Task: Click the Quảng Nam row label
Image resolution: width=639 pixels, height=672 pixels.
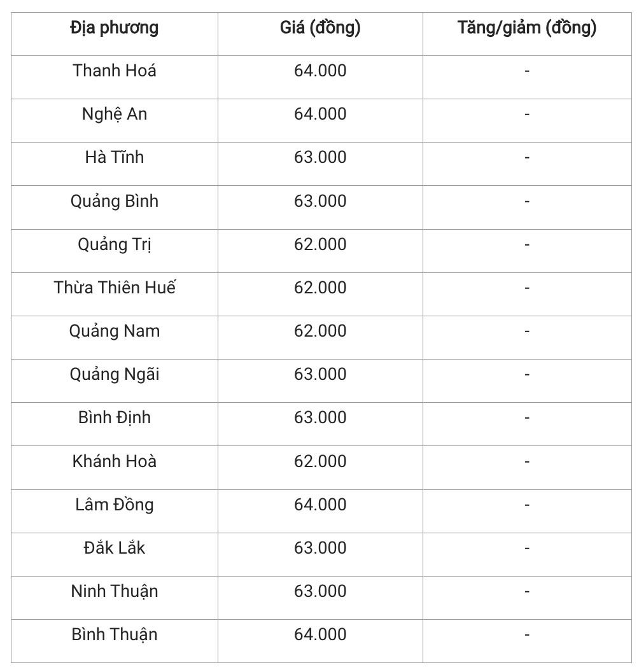Action: [115, 331]
